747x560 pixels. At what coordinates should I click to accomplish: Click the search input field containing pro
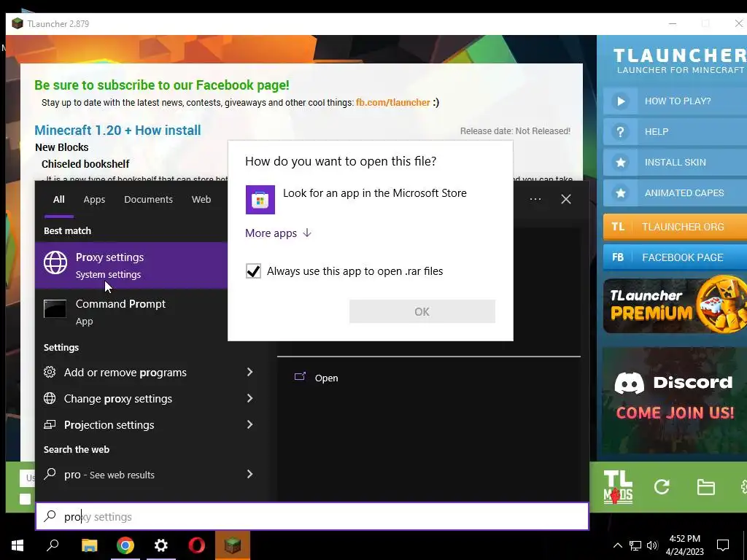312,516
